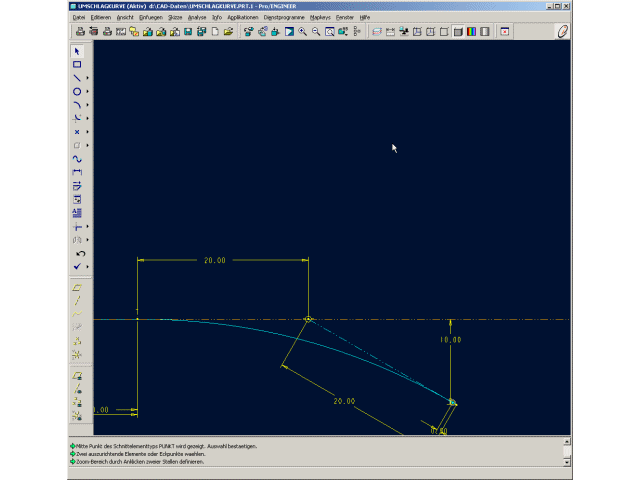
Task: Toggle the grayscale gradient display button
Action: point(485,31)
